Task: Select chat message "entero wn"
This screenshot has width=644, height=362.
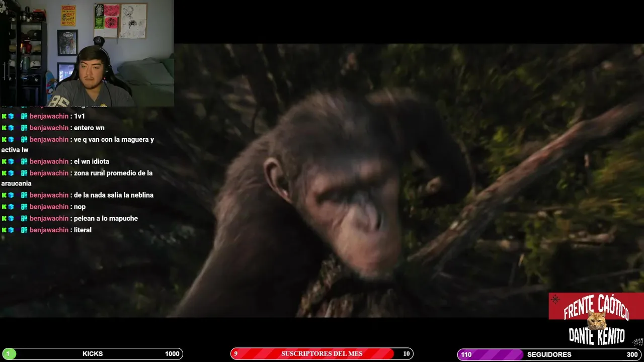Action: 89,128
